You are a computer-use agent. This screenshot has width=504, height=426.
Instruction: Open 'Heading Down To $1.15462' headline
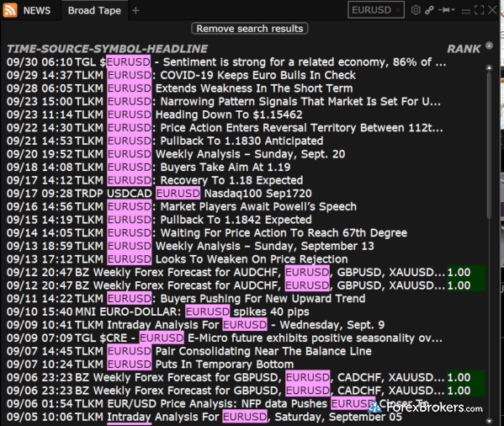[155, 114]
